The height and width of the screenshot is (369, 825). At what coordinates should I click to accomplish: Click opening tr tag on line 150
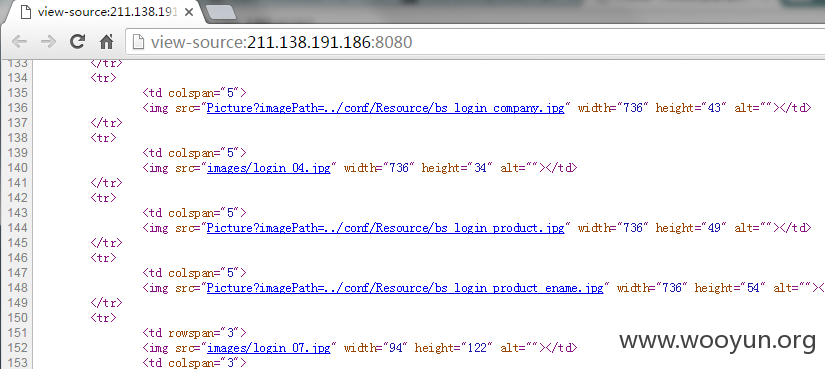(x=104, y=318)
